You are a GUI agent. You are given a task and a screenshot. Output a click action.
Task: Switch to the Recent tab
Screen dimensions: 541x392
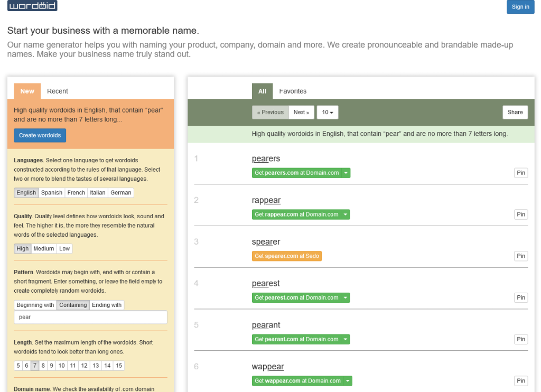(57, 91)
